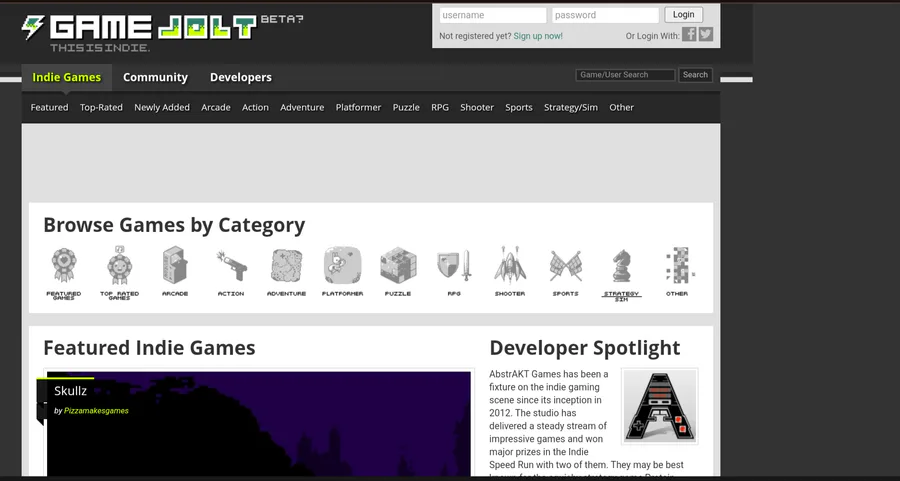
Task: Open the Other submenu item
Action: coord(622,107)
